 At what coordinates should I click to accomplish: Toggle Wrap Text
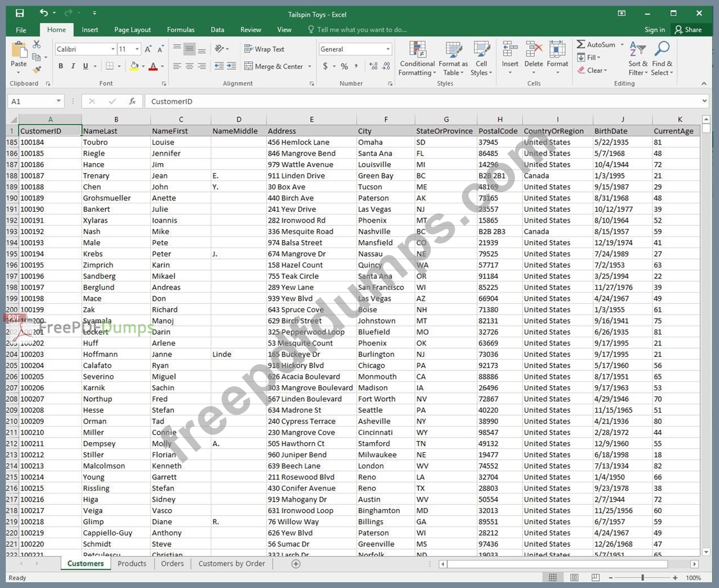(265, 49)
